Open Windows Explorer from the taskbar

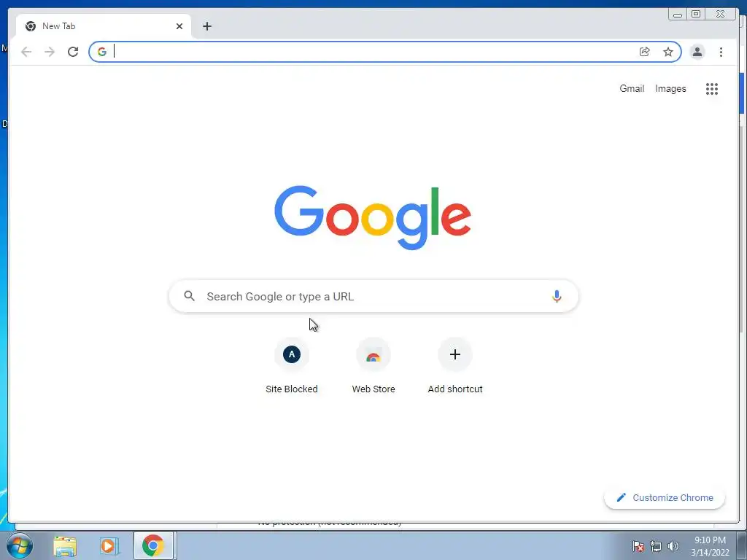pos(65,546)
